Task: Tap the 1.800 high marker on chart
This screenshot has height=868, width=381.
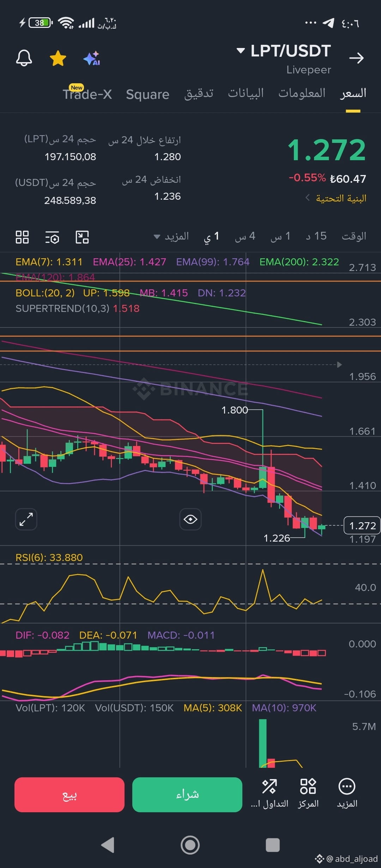Action: click(235, 410)
